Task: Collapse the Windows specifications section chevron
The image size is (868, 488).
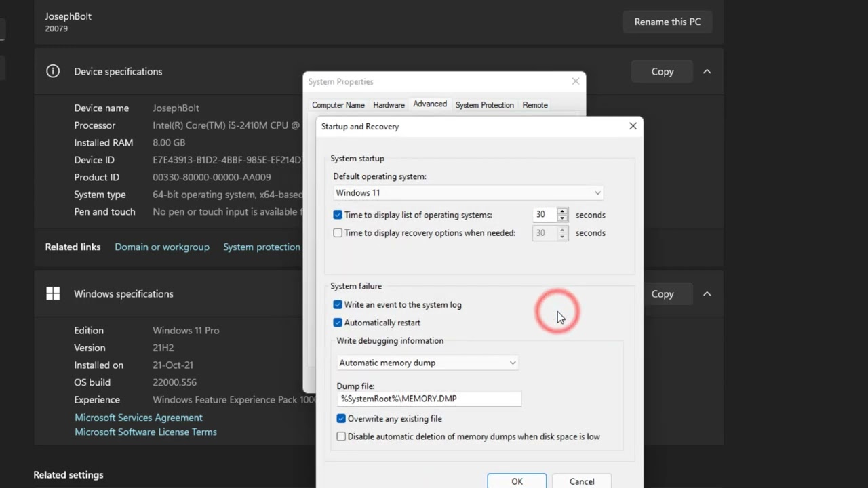Action: point(707,293)
